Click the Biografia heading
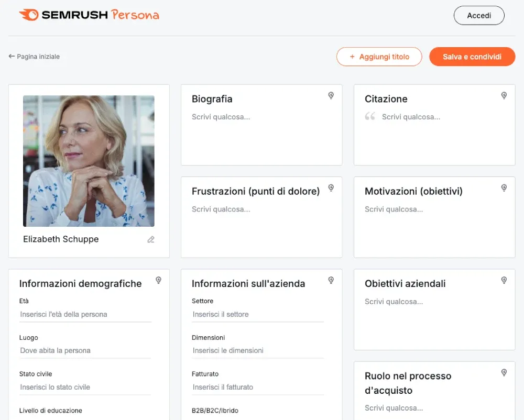 pyautogui.click(x=212, y=99)
